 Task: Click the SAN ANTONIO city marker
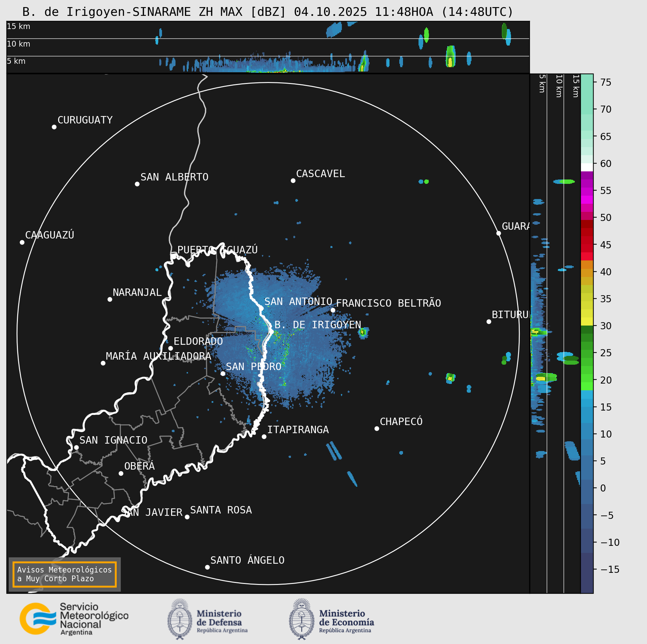click(x=261, y=308)
